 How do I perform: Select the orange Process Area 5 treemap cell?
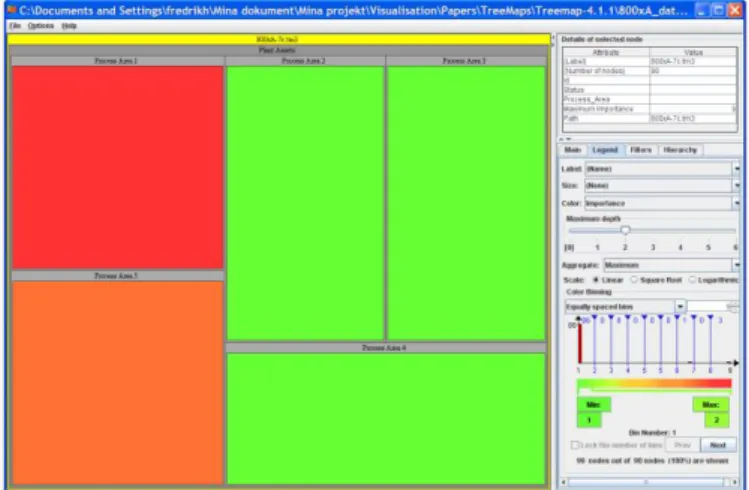118,383
